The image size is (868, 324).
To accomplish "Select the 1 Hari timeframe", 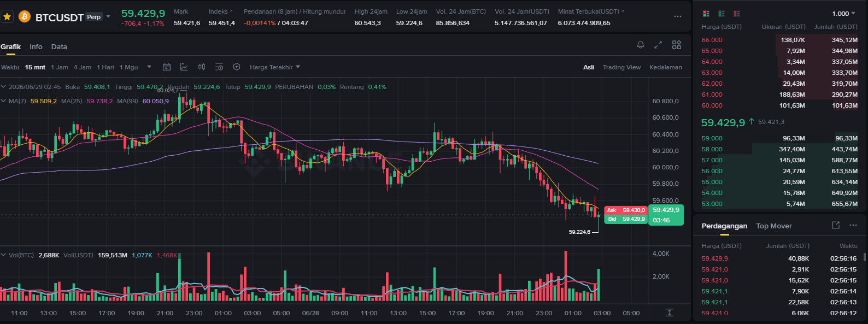I will point(105,67).
